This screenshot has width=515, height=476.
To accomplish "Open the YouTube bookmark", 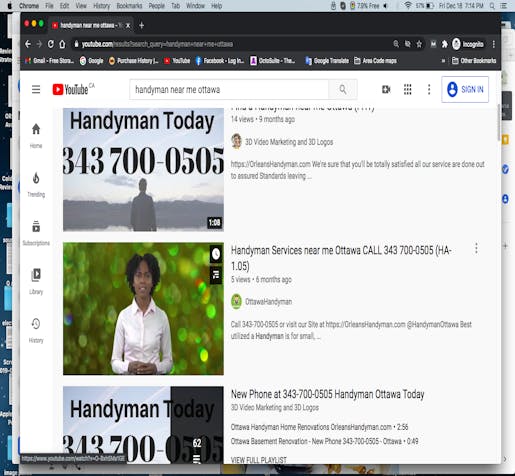I will point(177,61).
